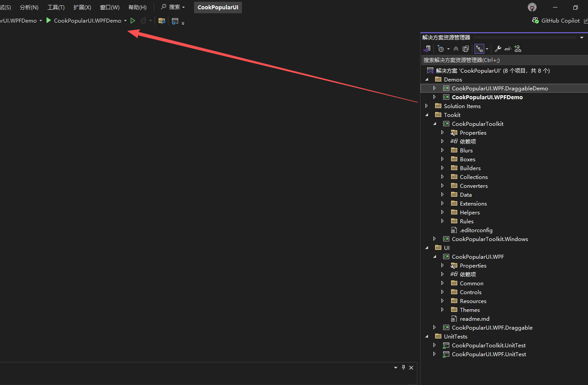This screenshot has width=588, height=385.
Task: Select readme.md file in the tree
Action: coord(474,319)
